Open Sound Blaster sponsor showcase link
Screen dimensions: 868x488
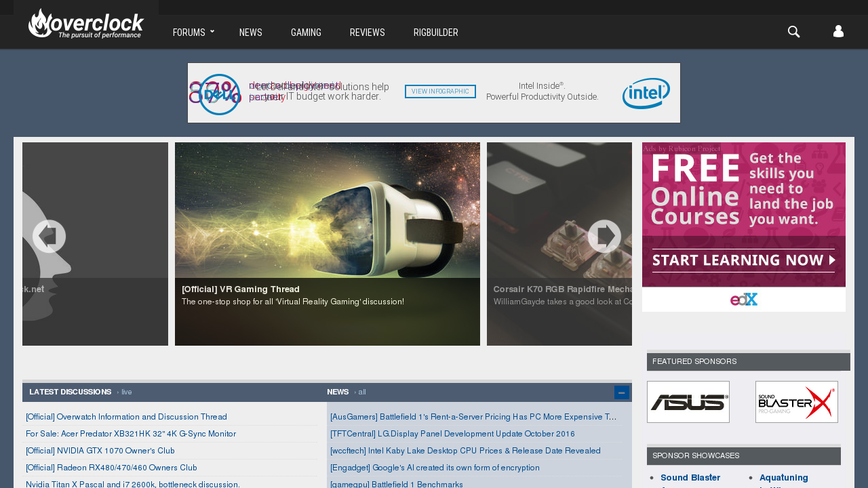[x=690, y=478]
